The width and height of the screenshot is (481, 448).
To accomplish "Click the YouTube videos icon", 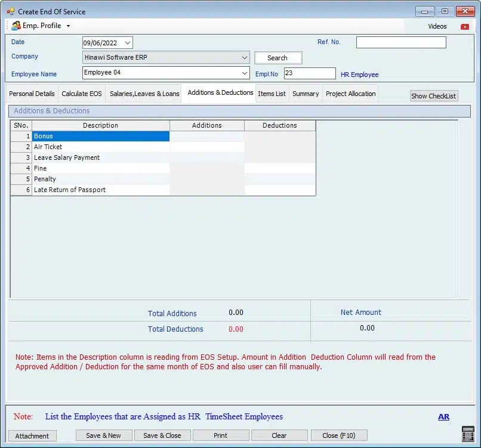I will (x=464, y=26).
